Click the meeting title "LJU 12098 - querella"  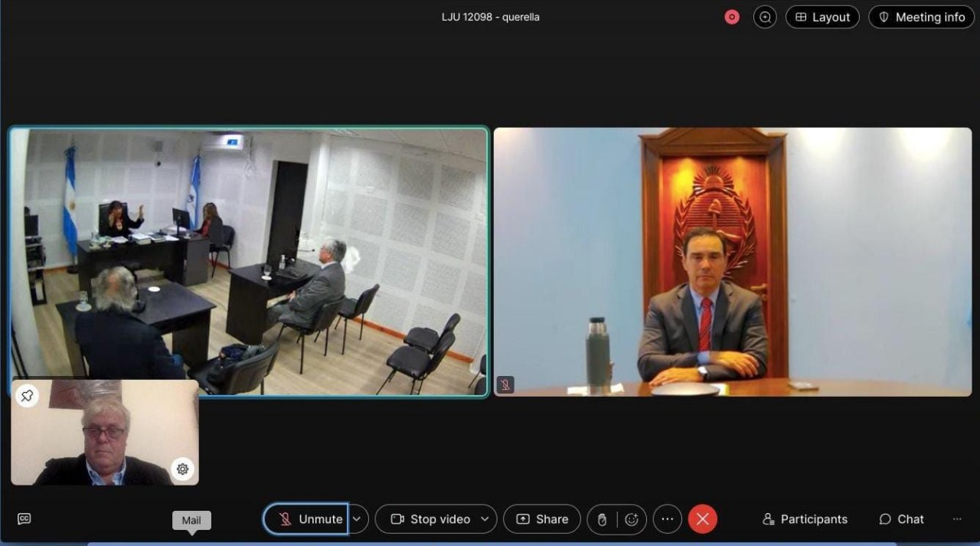(x=491, y=17)
